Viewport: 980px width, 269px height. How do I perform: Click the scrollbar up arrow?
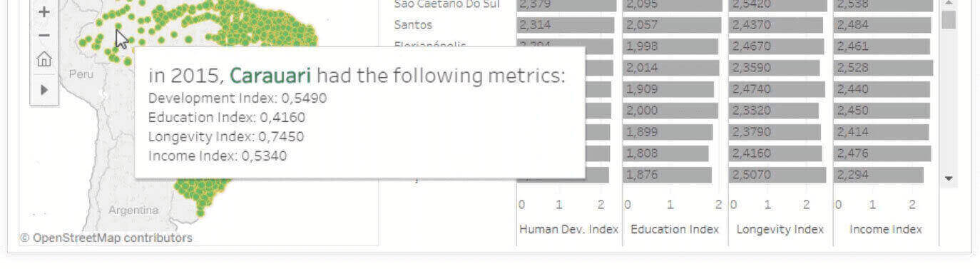pyautogui.click(x=949, y=4)
